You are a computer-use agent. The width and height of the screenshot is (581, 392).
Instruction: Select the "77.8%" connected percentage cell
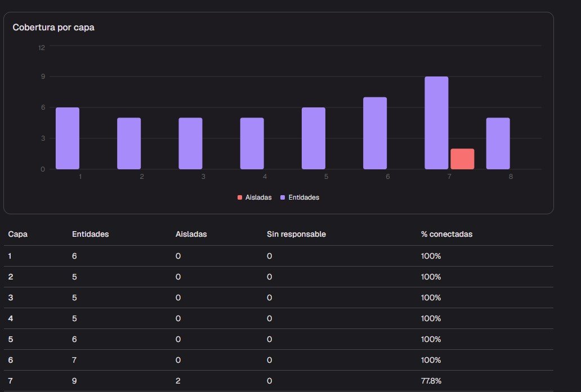pyautogui.click(x=431, y=381)
